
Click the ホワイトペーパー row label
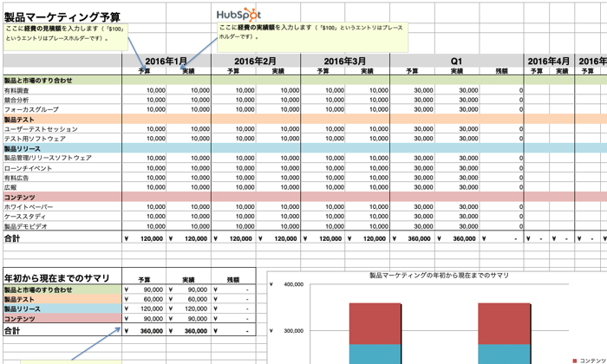coord(29,207)
